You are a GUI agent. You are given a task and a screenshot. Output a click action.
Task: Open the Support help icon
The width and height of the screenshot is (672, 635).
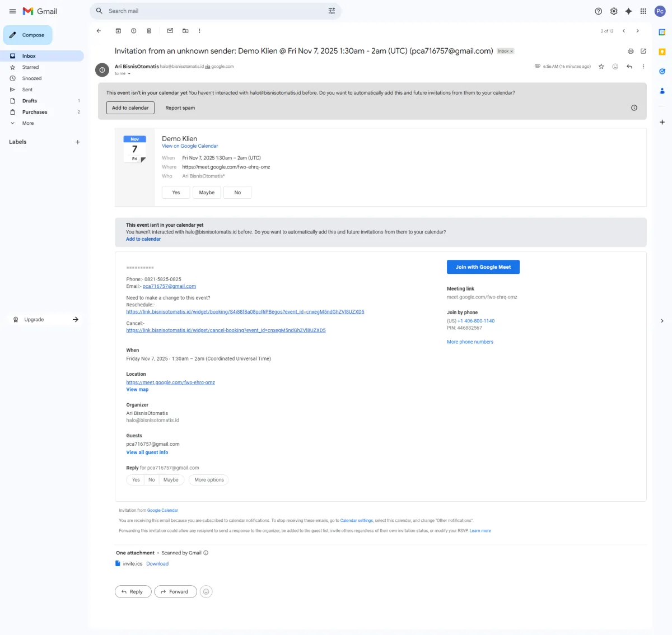(x=598, y=11)
